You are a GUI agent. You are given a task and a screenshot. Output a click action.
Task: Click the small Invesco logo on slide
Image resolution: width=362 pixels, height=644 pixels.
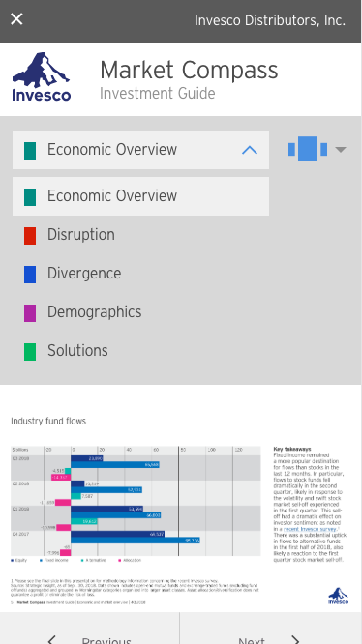click(x=338, y=596)
